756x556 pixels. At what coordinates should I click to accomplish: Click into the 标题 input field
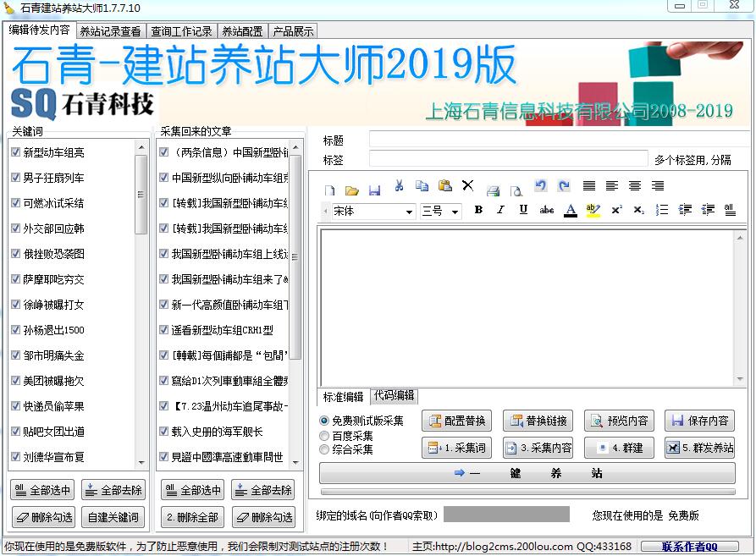pos(559,140)
